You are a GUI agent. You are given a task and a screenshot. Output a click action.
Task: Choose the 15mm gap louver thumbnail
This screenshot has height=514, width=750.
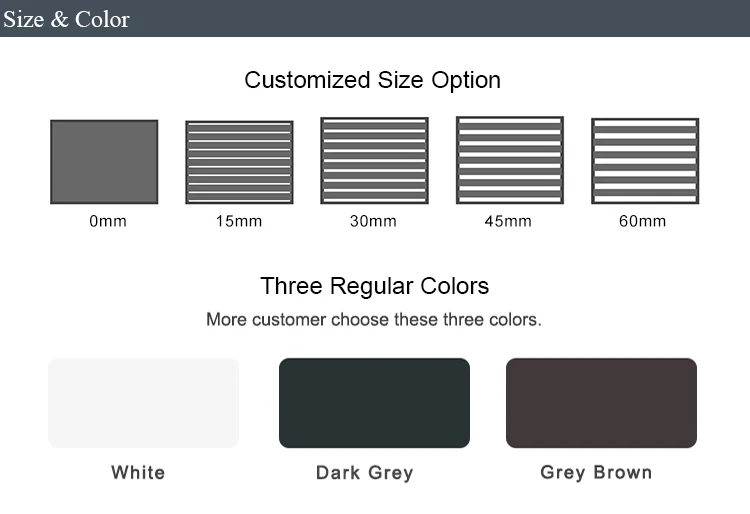pyautogui.click(x=239, y=163)
